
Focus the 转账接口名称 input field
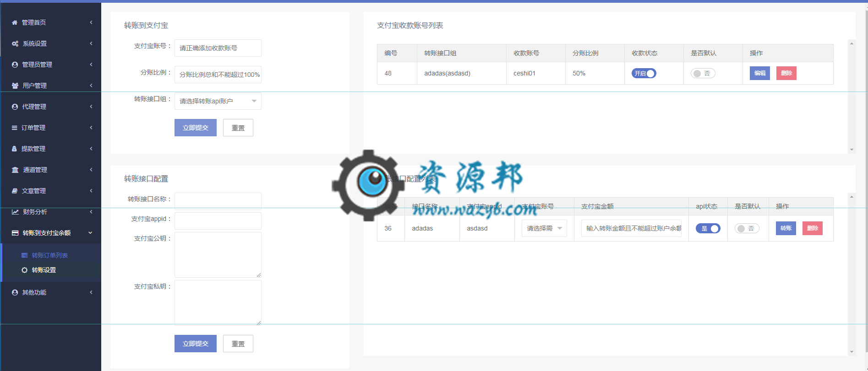click(218, 201)
